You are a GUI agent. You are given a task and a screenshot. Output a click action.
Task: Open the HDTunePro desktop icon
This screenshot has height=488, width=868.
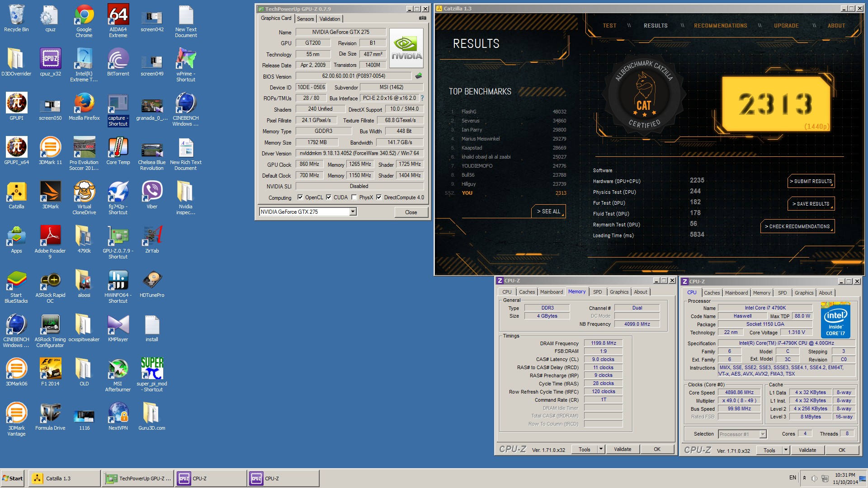(x=152, y=284)
